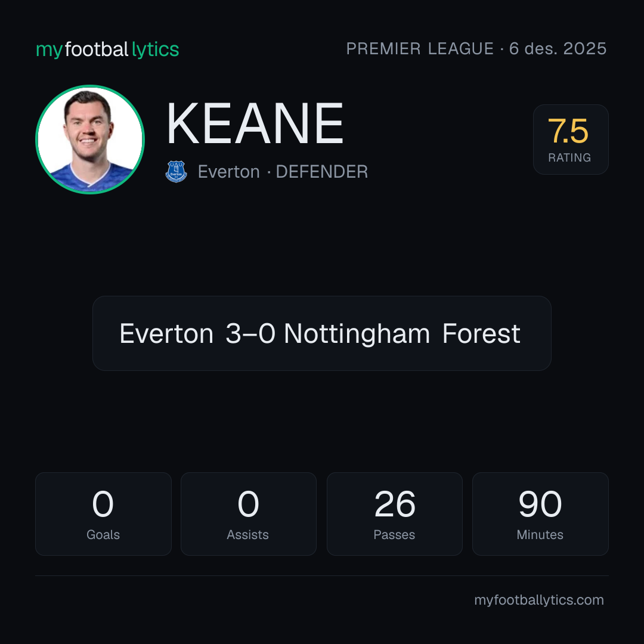Click the Nottingham Forest team name
The image size is (644, 644).
pyautogui.click(x=402, y=333)
